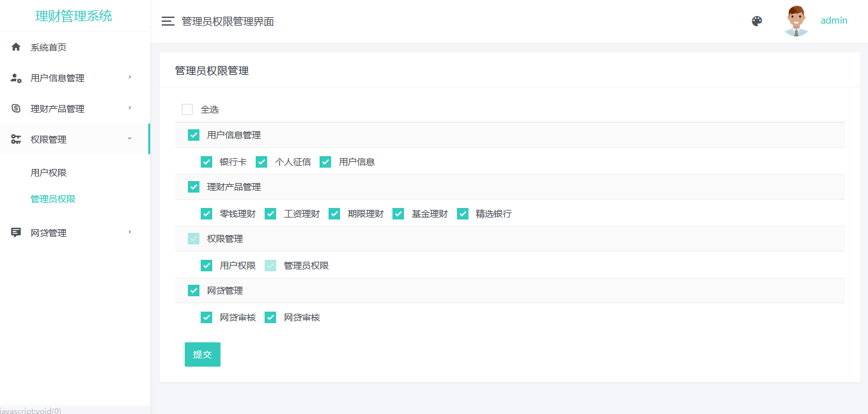Toggle the 用户权限 permission checkbox
Image resolution: width=868 pixels, height=414 pixels.
(x=206, y=266)
